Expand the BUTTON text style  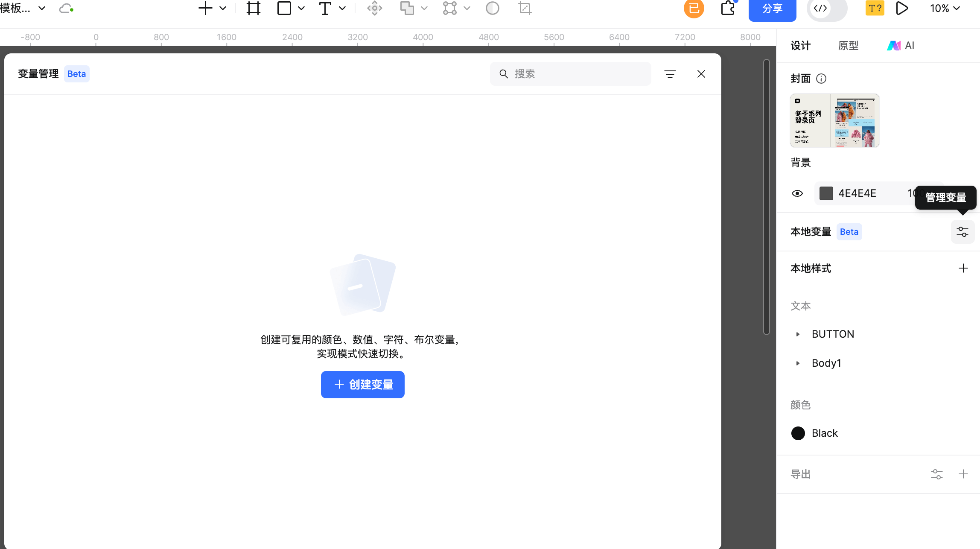point(798,334)
